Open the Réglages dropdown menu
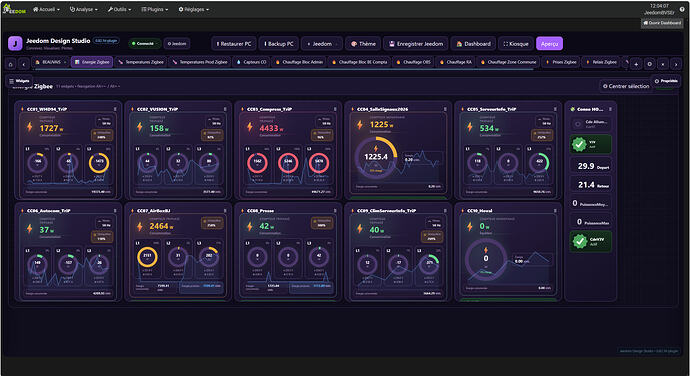The image size is (690, 376). point(194,9)
